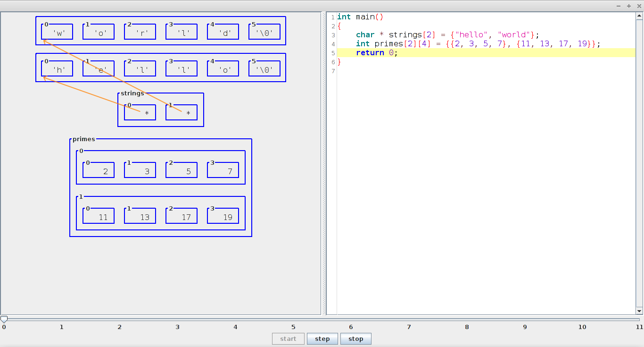Click the window minimize dash icon

pyautogui.click(x=619, y=6)
